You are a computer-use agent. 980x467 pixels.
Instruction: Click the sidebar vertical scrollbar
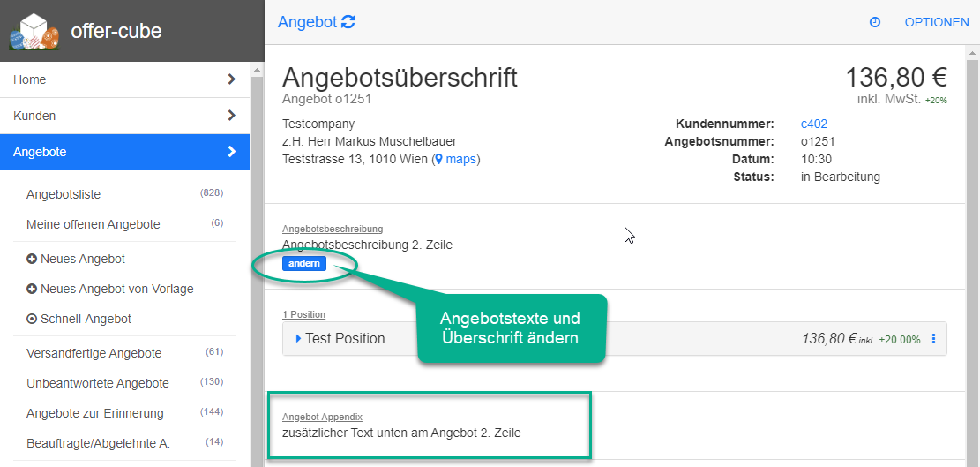257,272
